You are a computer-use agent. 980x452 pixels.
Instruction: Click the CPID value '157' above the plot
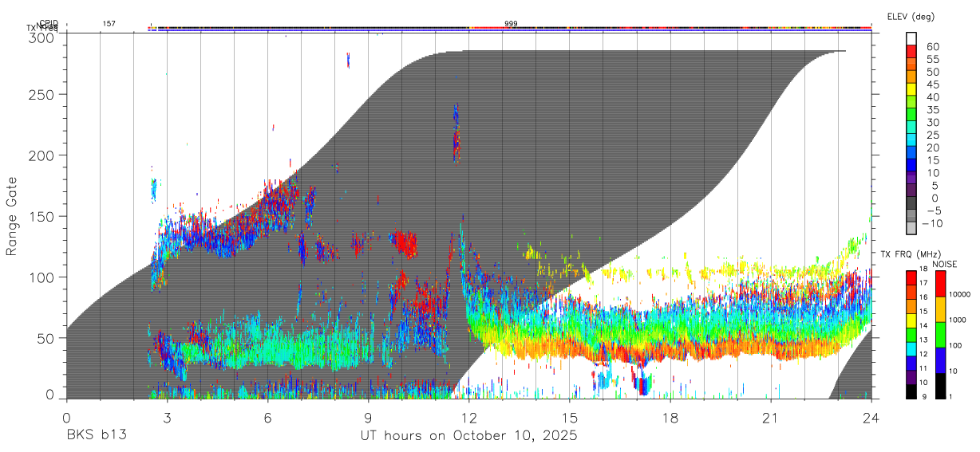click(x=109, y=24)
